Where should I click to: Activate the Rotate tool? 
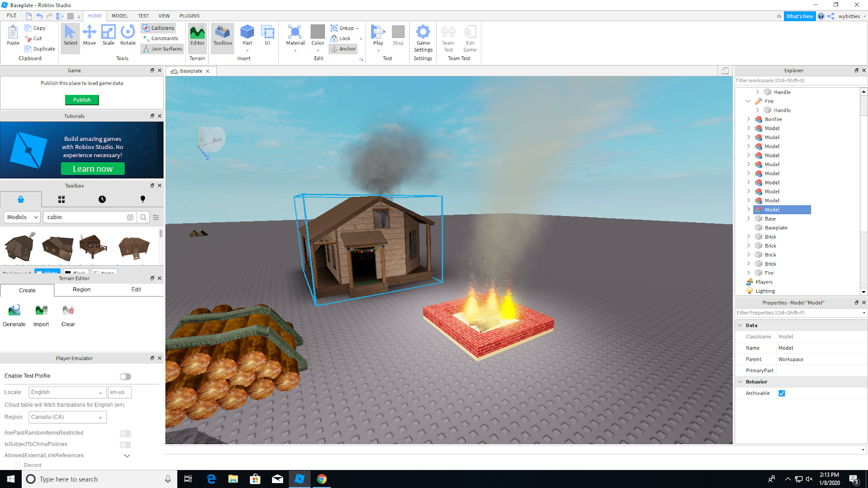tap(128, 35)
